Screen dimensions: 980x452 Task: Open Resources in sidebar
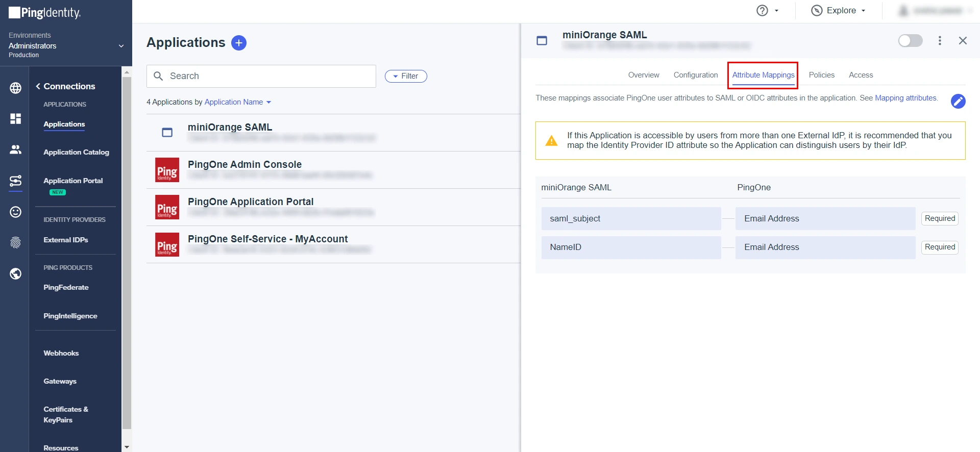click(x=61, y=448)
